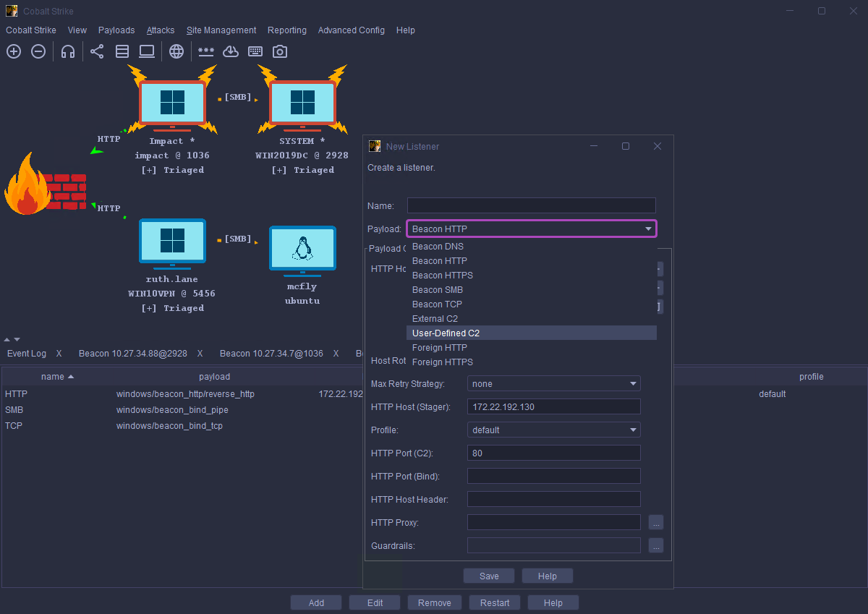This screenshot has width=868, height=614.
Task: Click the plus connect toolbar icon
Action: 14,51
